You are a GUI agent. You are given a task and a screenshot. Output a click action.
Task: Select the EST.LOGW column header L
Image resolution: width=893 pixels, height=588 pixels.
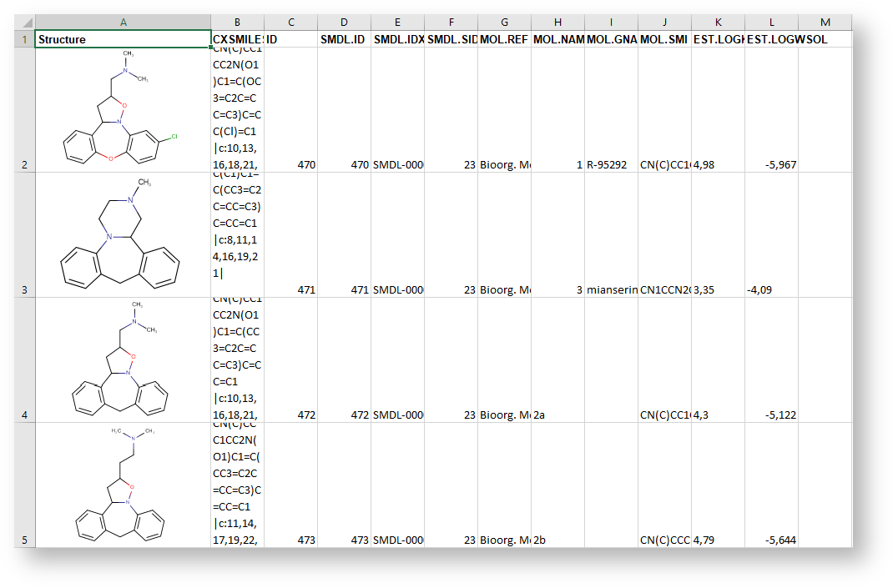(771, 22)
